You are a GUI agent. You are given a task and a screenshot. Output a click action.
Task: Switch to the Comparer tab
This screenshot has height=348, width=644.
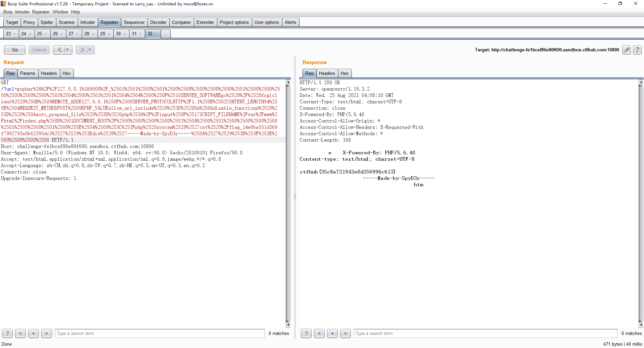[x=181, y=22]
